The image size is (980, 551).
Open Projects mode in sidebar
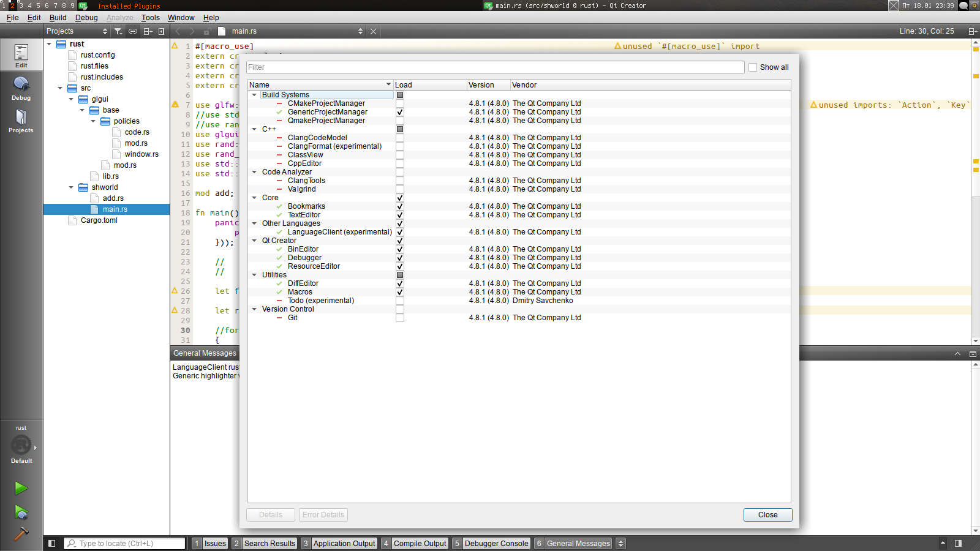[x=21, y=121]
